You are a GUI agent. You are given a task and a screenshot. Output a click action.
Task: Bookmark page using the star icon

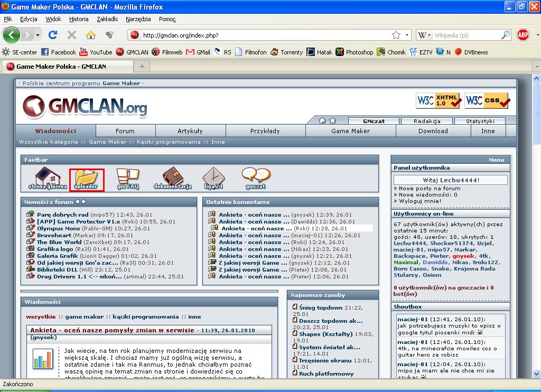click(396, 35)
